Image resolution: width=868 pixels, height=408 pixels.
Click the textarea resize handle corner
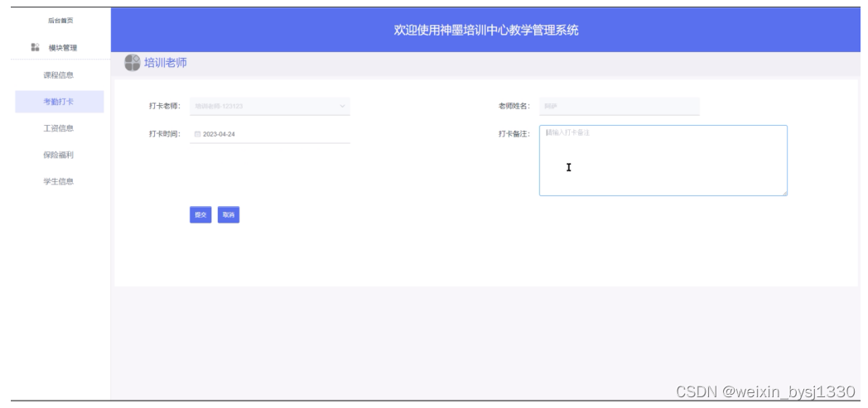[x=784, y=193]
